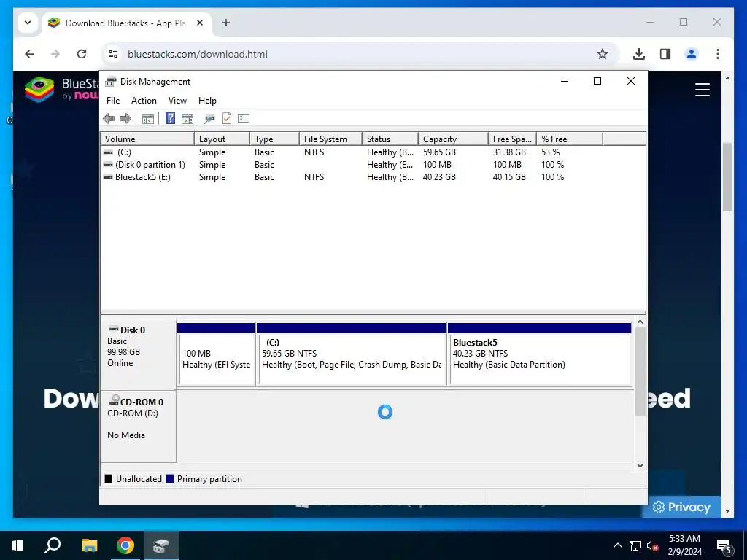Viewport: 747px width, 560px height.
Task: Click Chrome's browser back arrow
Action: [29, 54]
